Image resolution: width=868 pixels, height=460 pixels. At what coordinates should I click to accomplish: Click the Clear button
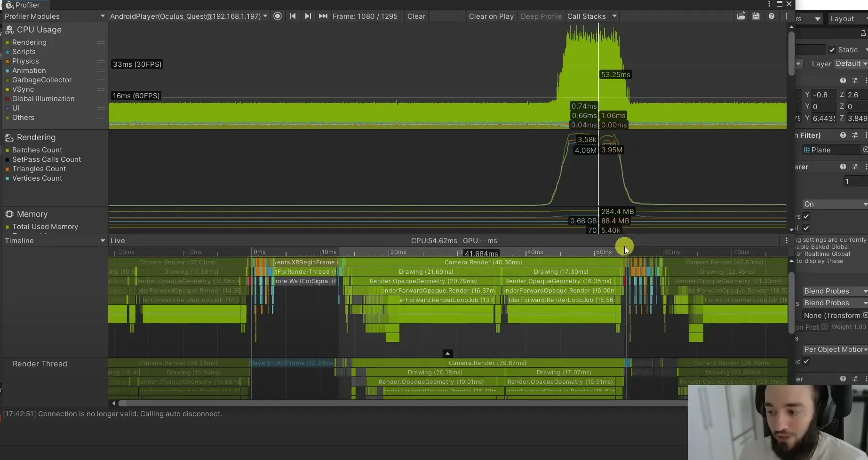[416, 16]
